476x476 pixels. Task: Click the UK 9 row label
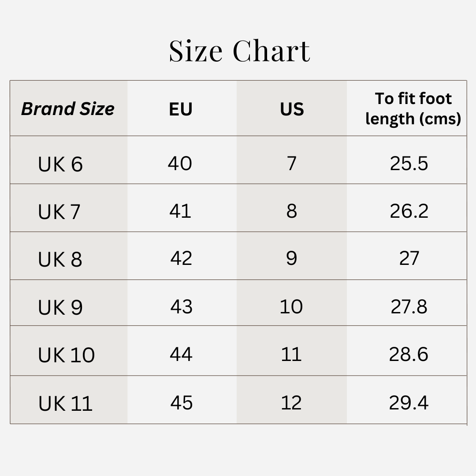pyautogui.click(x=60, y=307)
